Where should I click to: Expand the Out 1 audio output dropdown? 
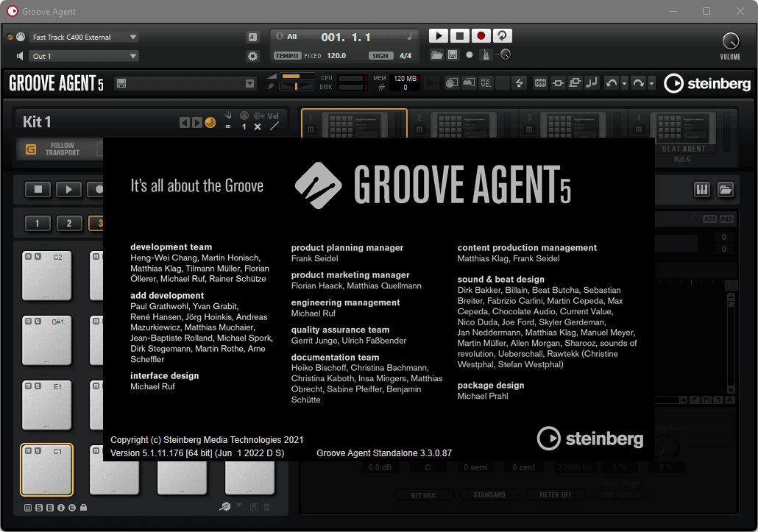(85, 56)
